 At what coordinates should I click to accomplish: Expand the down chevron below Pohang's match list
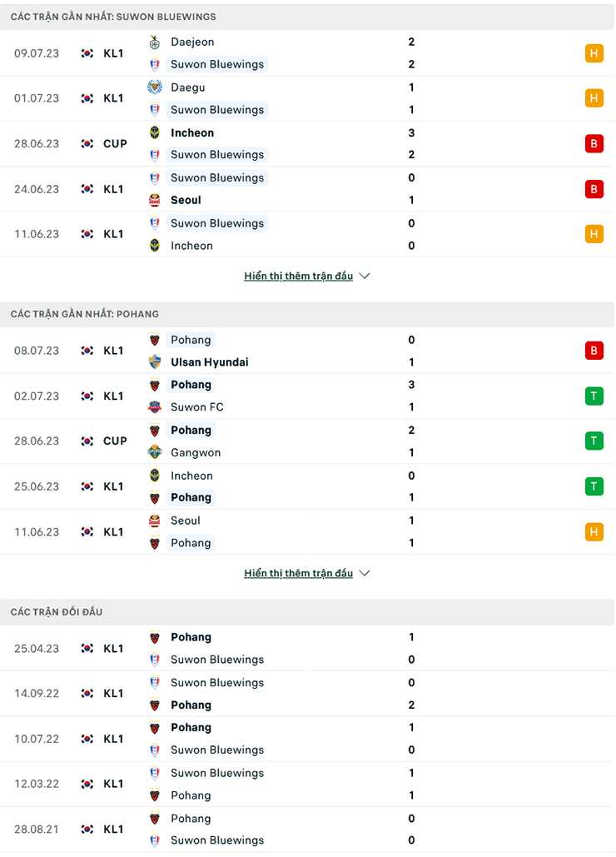click(364, 573)
